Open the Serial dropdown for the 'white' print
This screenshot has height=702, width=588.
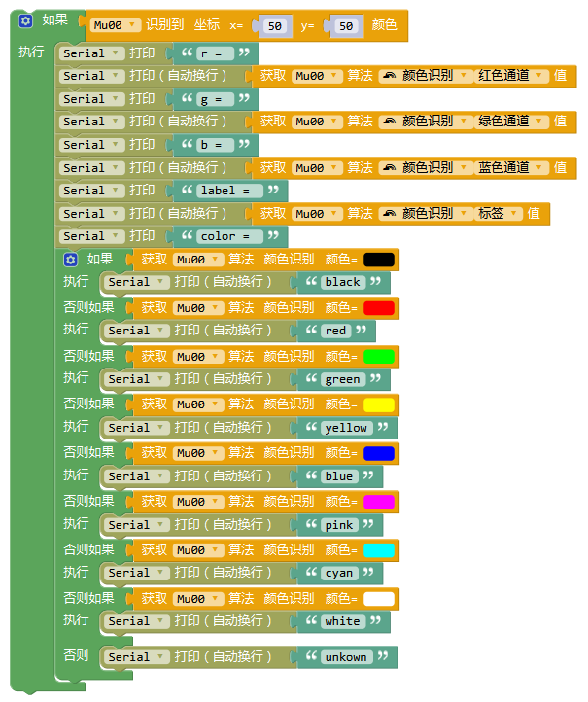coord(137,622)
